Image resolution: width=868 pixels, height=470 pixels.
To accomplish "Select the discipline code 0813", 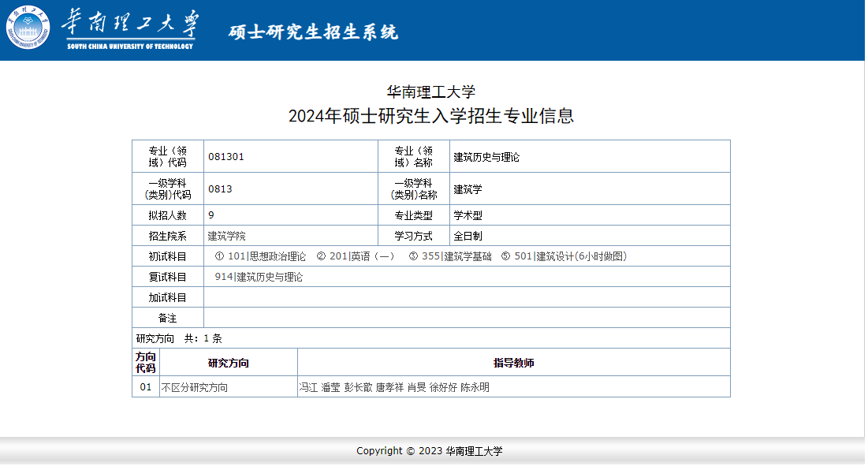I will pyautogui.click(x=220, y=188).
